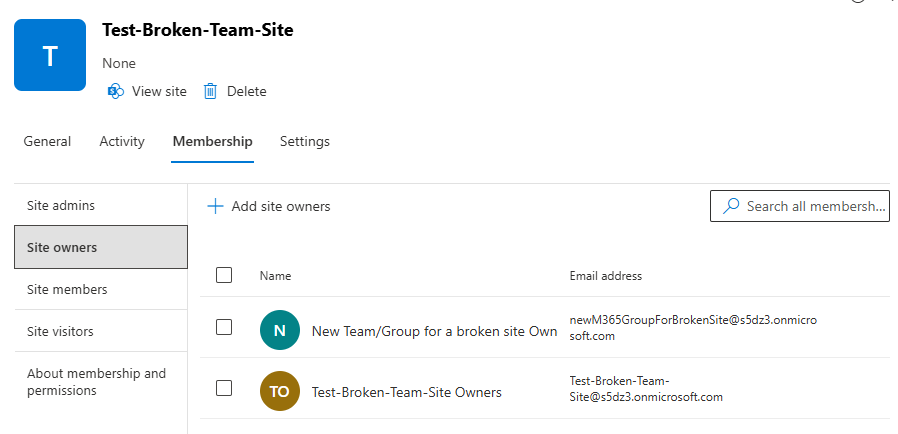Click the Delete site button label
898x434 pixels.
click(247, 91)
